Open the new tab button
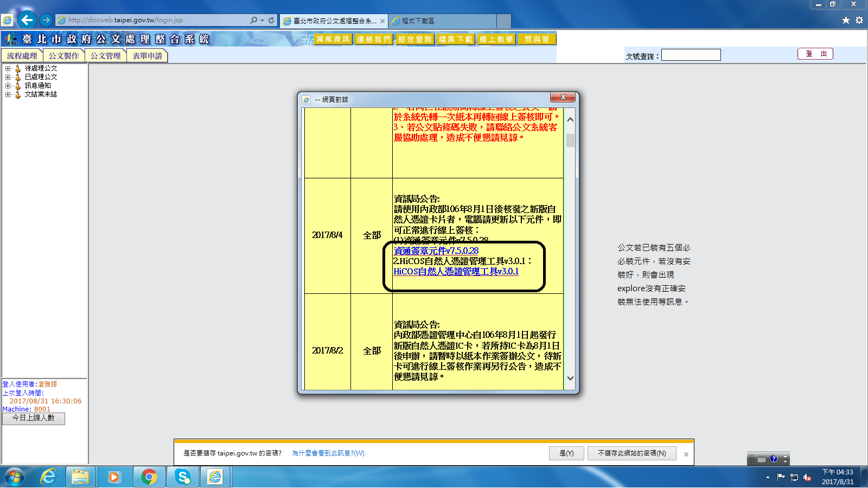The height and width of the screenshot is (488, 868). point(503,21)
